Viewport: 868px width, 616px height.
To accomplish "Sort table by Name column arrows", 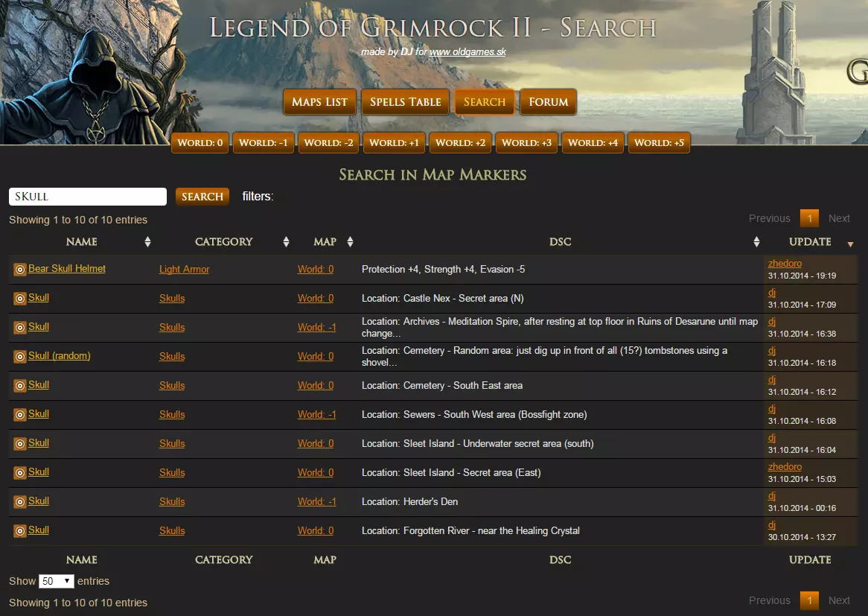I will [147, 241].
